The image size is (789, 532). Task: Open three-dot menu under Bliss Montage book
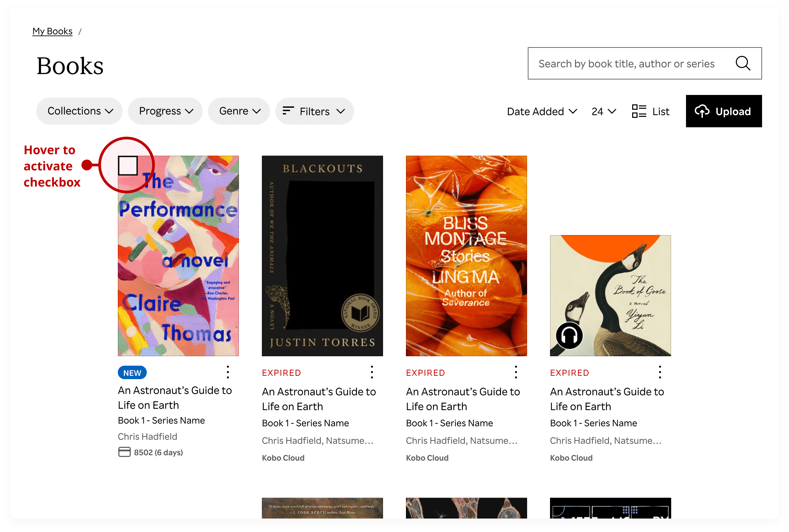click(x=516, y=372)
